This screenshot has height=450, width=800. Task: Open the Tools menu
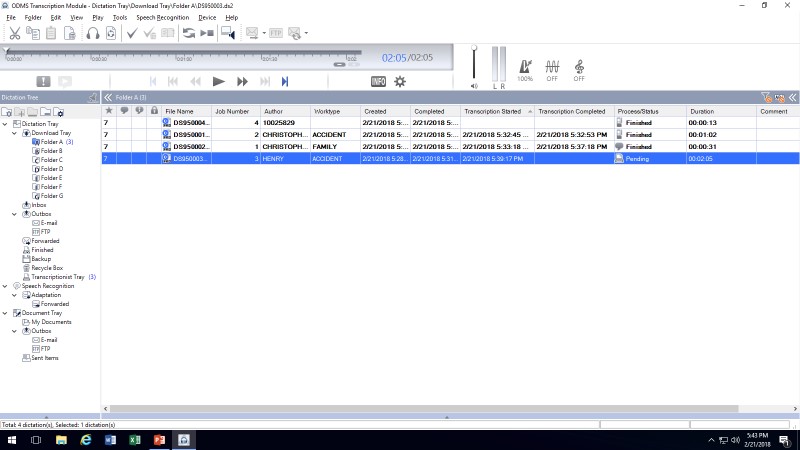[x=120, y=17]
